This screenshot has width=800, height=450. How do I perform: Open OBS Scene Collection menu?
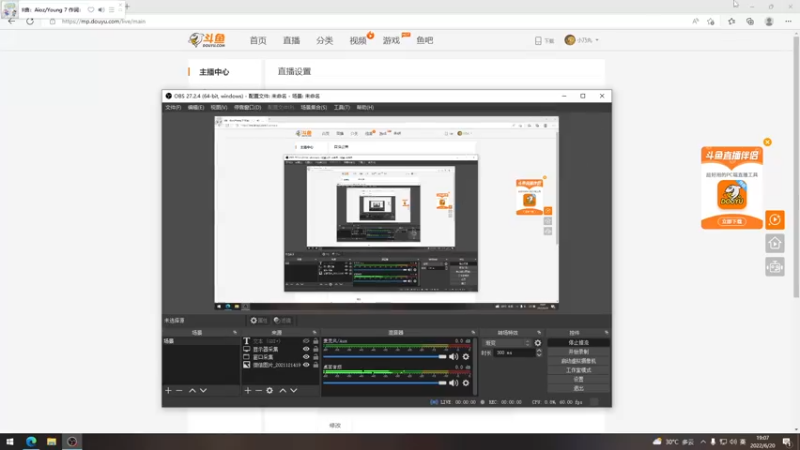(x=314, y=108)
